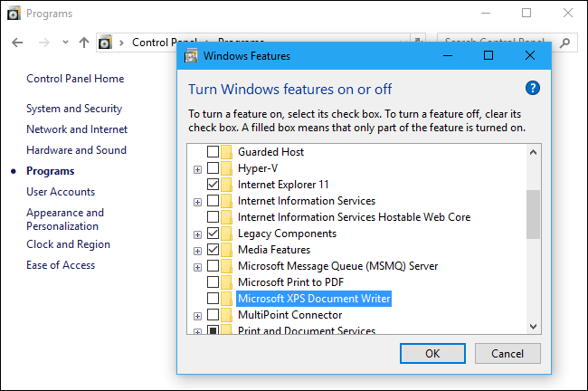
Task: Tick the Microsoft XPS Document Writer checkbox
Action: click(213, 299)
